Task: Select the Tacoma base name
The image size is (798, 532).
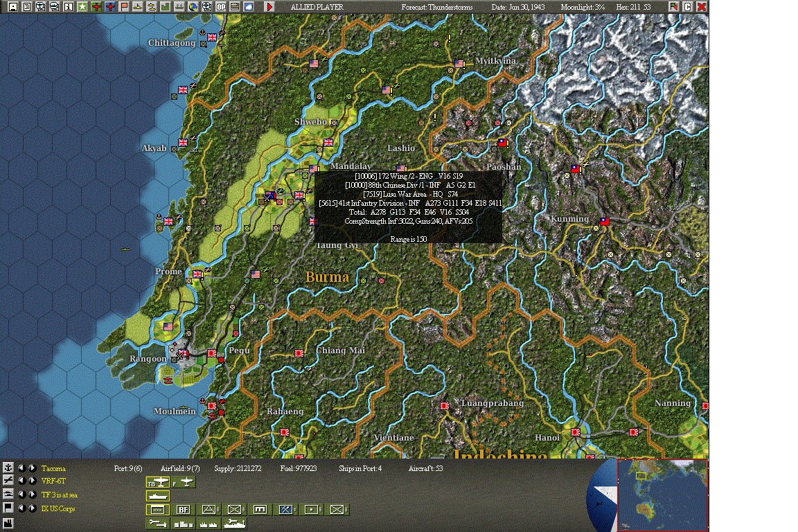Action: point(53,468)
